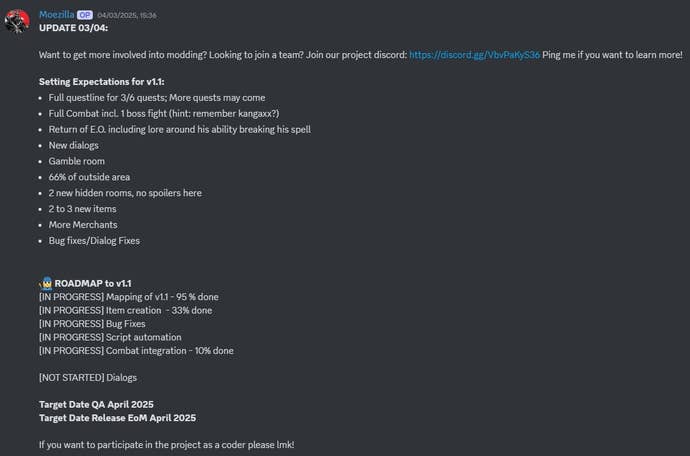Click the Mapping of v1.1 progress line
Screen dimensions: 690x456
[128, 297]
